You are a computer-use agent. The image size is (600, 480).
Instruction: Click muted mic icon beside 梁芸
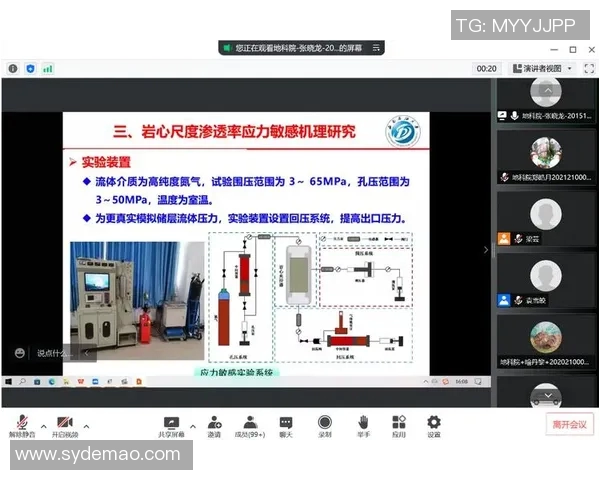point(518,239)
